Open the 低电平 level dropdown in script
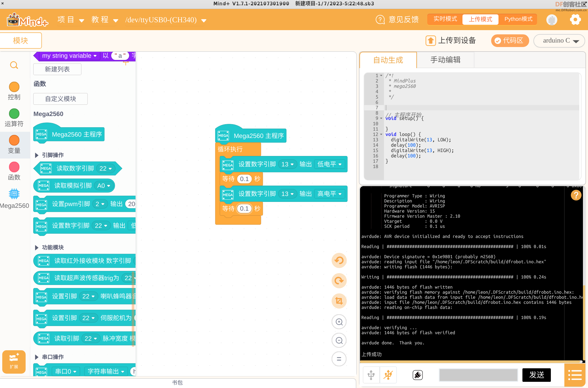The image size is (588, 388). point(329,164)
